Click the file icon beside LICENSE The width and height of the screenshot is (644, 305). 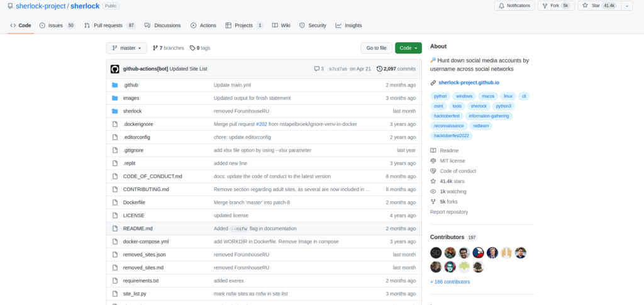[115, 216]
